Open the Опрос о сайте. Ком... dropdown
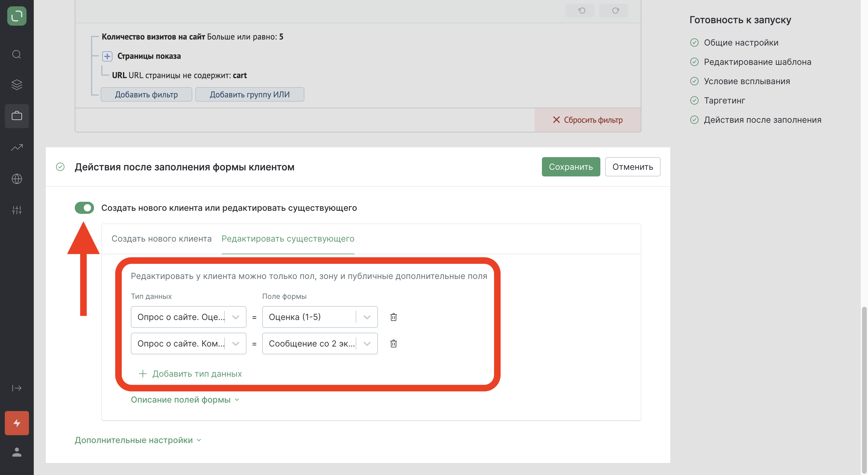The image size is (868, 475). click(x=188, y=344)
